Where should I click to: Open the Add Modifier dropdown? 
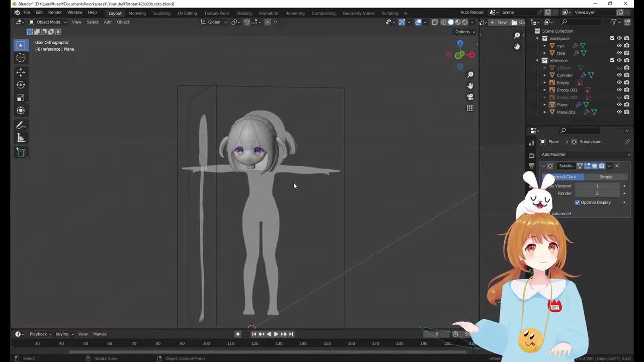tap(585, 154)
